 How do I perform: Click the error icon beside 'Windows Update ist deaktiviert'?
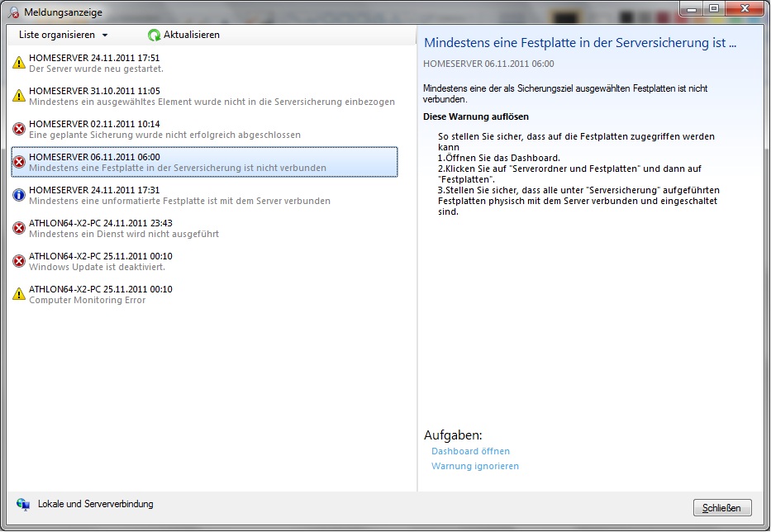19,261
